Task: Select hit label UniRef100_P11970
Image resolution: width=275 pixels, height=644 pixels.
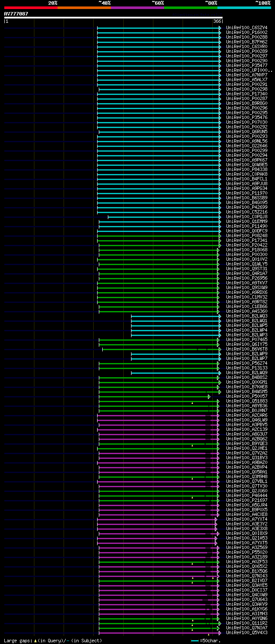Action: (247, 193)
